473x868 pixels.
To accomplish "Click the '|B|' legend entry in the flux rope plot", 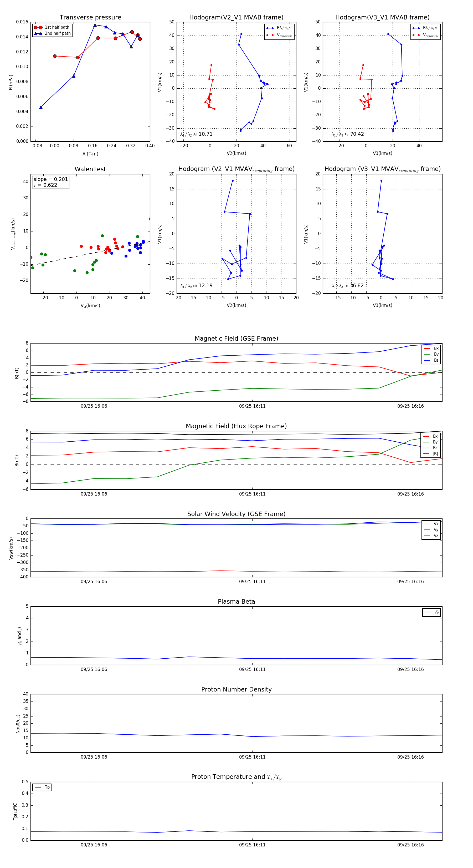I will (x=431, y=454).
